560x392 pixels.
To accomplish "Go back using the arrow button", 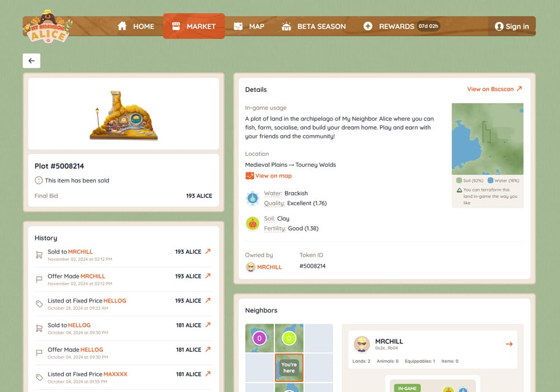I will pyautogui.click(x=31, y=60).
